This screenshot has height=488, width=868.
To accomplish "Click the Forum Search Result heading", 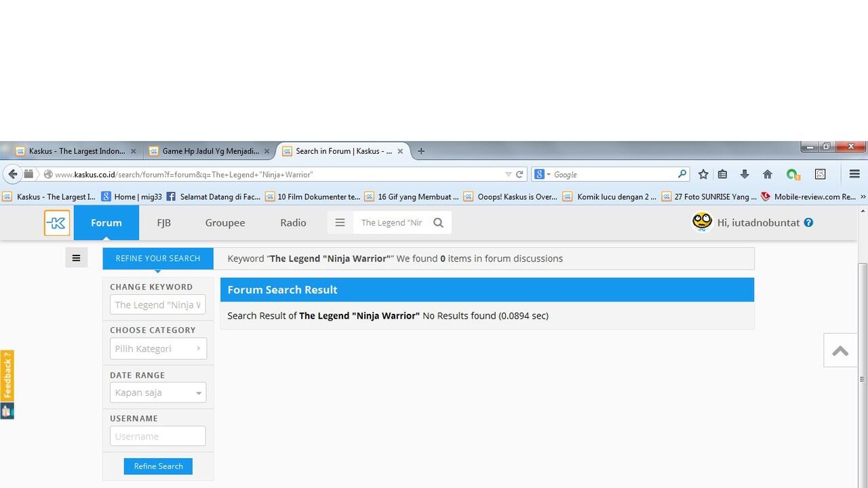I will [282, 289].
